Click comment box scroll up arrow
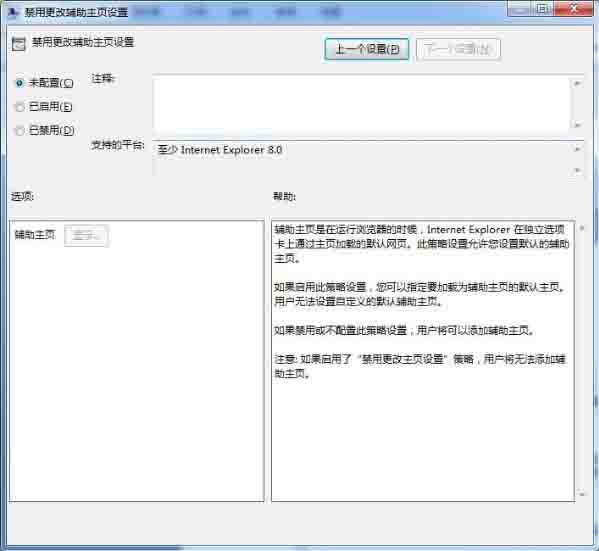This screenshot has height=551, width=599. click(x=578, y=83)
